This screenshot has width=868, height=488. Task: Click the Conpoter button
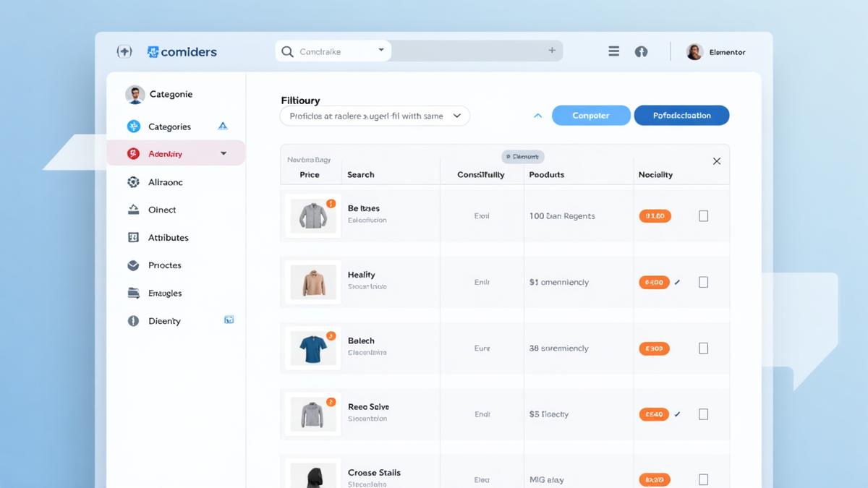click(x=591, y=116)
